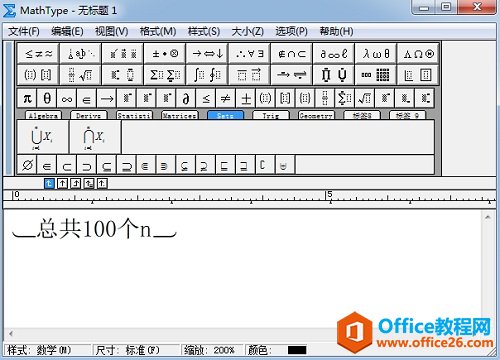The height and width of the screenshot is (360, 500).
Task: Switch to the Trig tab
Action: (x=271, y=115)
